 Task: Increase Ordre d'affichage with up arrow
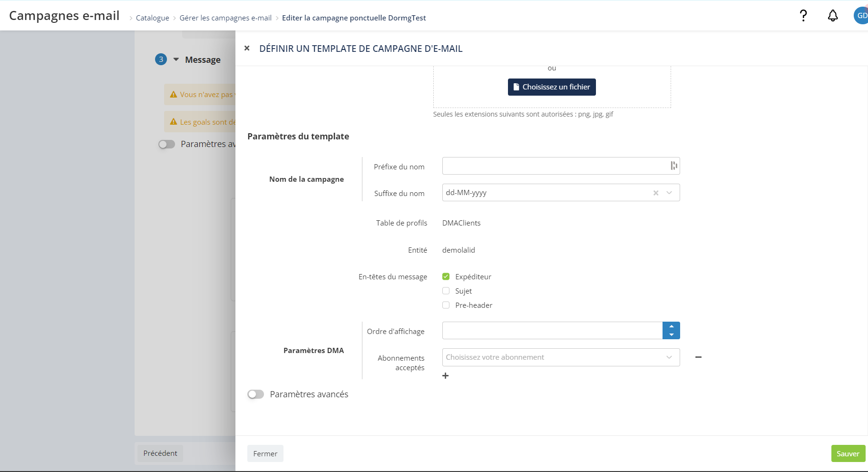671,326
